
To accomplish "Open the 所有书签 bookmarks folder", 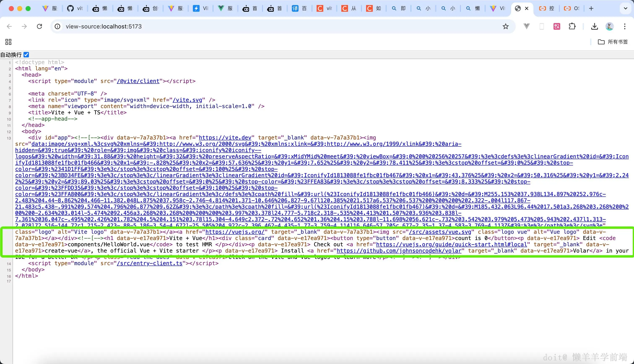I will coord(613,42).
